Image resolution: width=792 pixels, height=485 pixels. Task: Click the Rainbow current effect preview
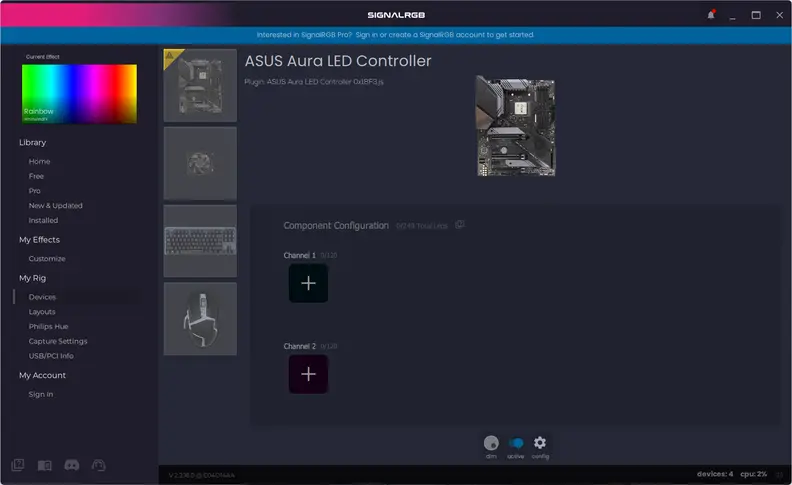tap(79, 93)
